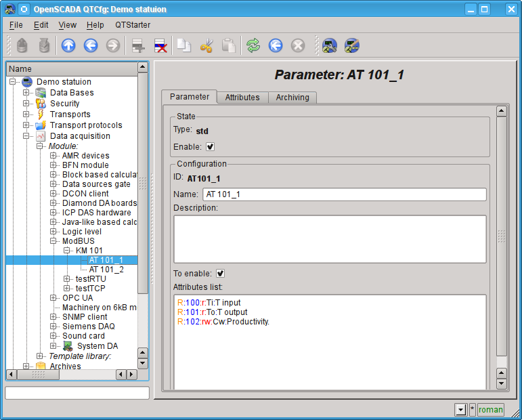522x420 pixels.
Task: Toggle the To enable checkbox
Action: (220, 274)
